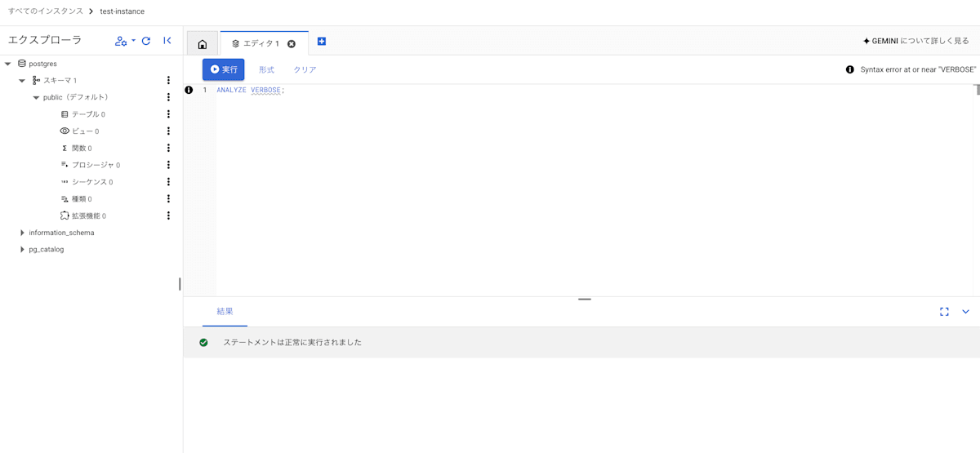Expand the information_schema node
Screen dimensions: 980x453
click(x=22, y=233)
